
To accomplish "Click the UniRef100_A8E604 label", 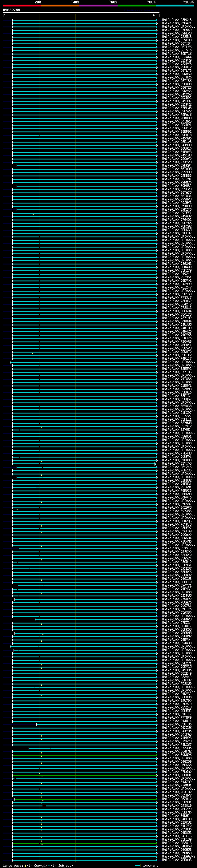I will pyautogui.click(x=177, y=311).
